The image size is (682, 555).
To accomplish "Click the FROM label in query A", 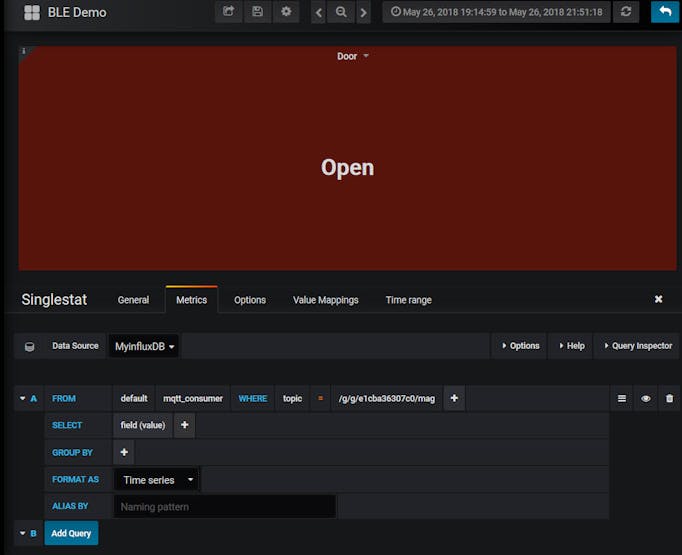I will [64, 398].
